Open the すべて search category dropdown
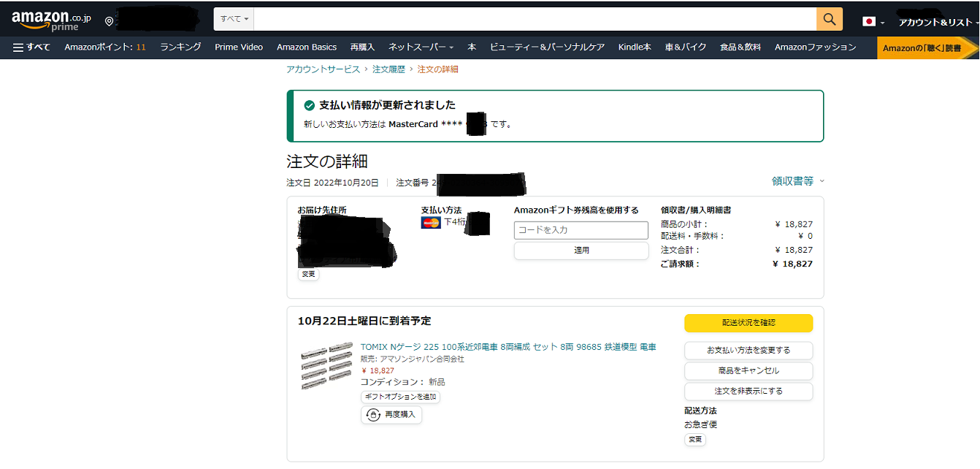Viewport: 980px width, 469px height. point(234,19)
